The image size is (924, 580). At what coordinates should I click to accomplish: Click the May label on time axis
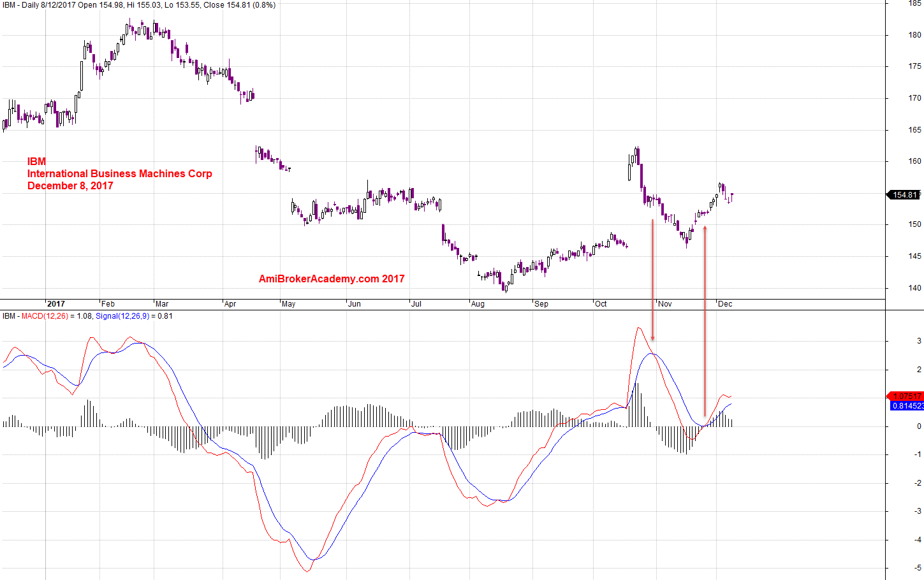click(x=288, y=304)
